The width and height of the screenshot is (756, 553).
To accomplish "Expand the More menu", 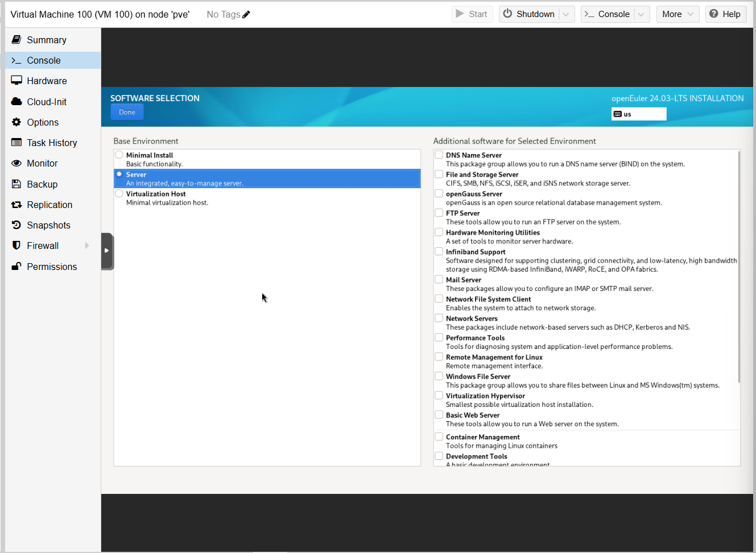I will [x=677, y=14].
